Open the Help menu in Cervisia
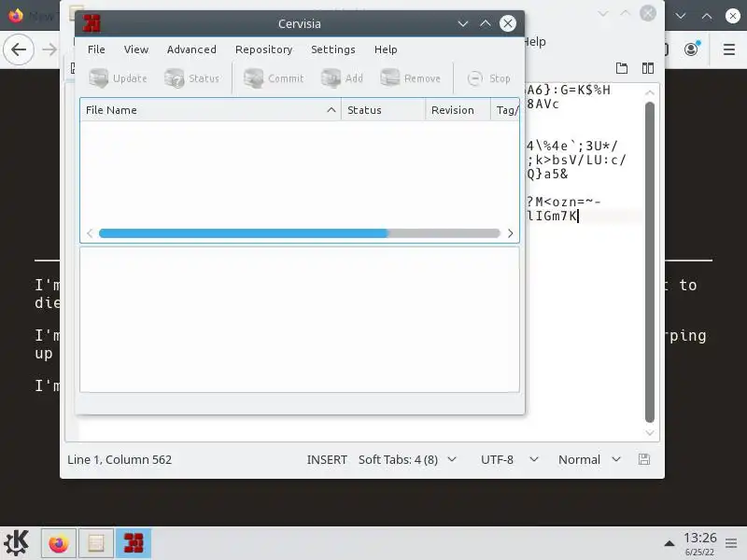 [x=386, y=49]
